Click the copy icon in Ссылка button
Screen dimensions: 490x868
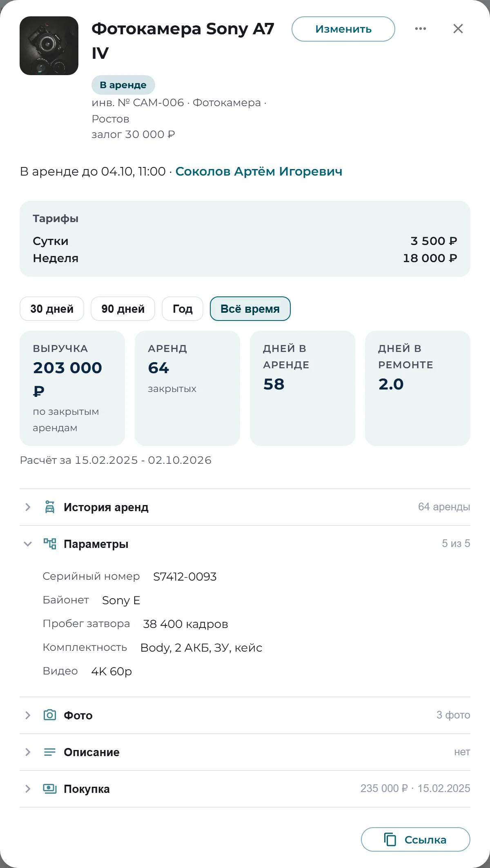point(390,839)
